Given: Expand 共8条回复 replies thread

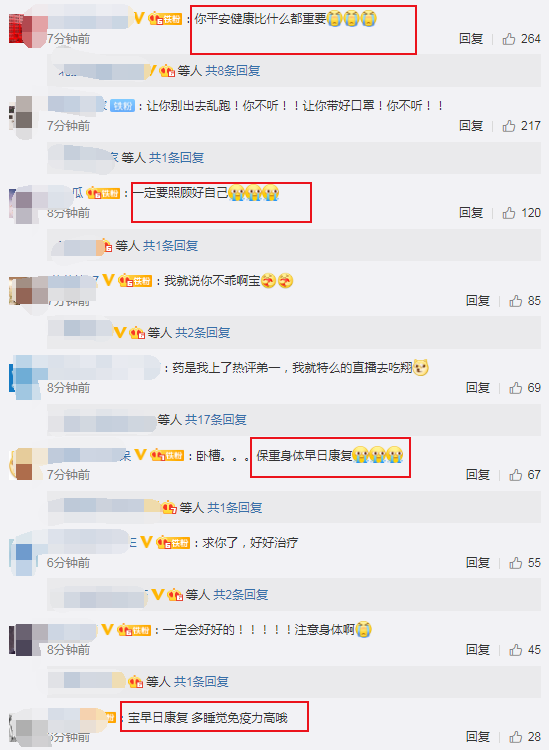Looking at the screenshot, I should pyautogui.click(x=233, y=71).
